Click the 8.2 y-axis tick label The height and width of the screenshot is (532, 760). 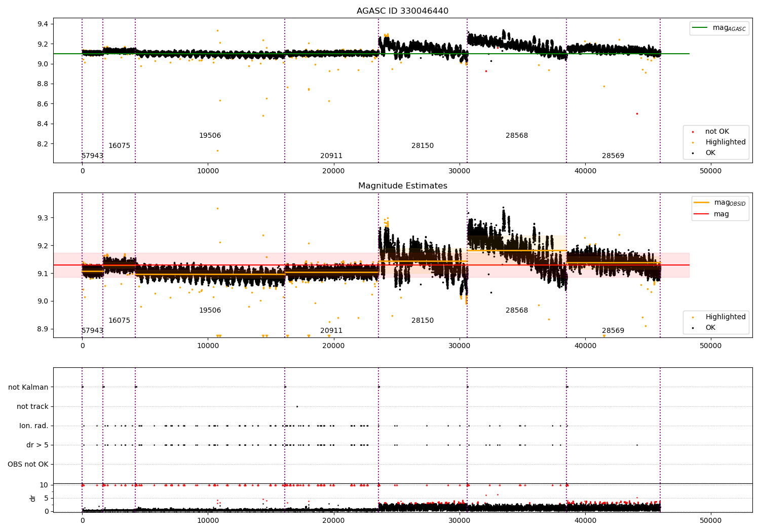click(43, 144)
